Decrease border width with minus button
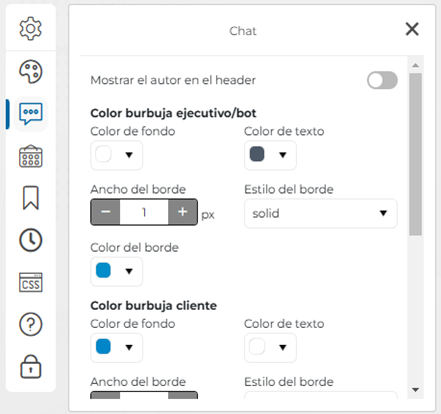This screenshot has width=441, height=414. (x=105, y=212)
